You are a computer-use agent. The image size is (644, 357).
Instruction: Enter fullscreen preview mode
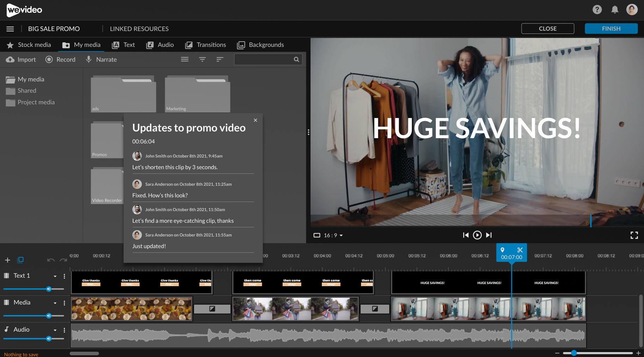point(634,235)
